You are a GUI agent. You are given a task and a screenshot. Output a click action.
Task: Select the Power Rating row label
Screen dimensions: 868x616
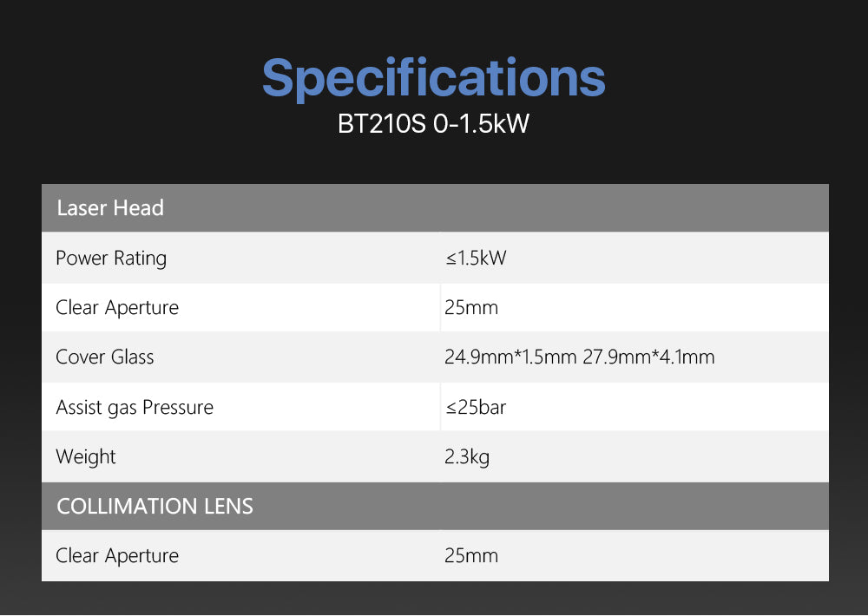pyautogui.click(x=111, y=258)
